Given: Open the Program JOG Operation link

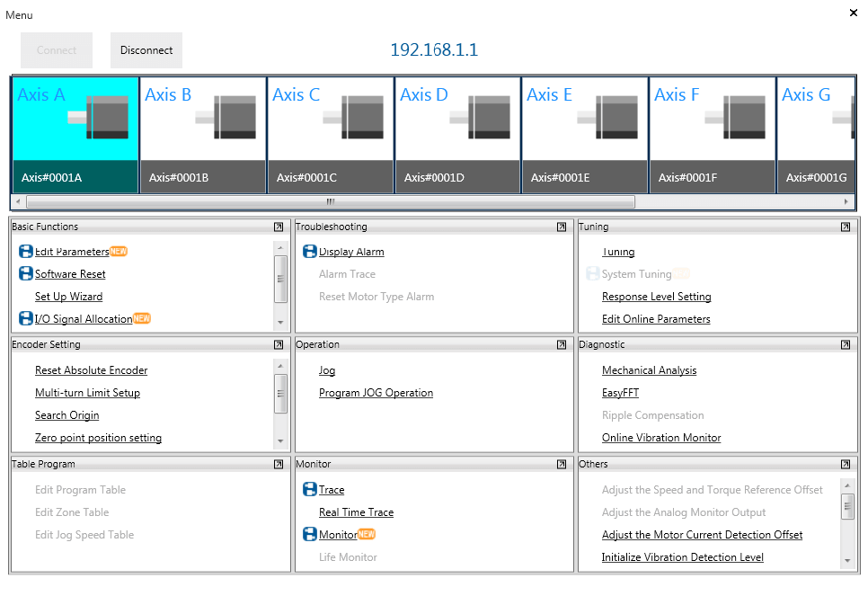Looking at the screenshot, I should (x=376, y=393).
